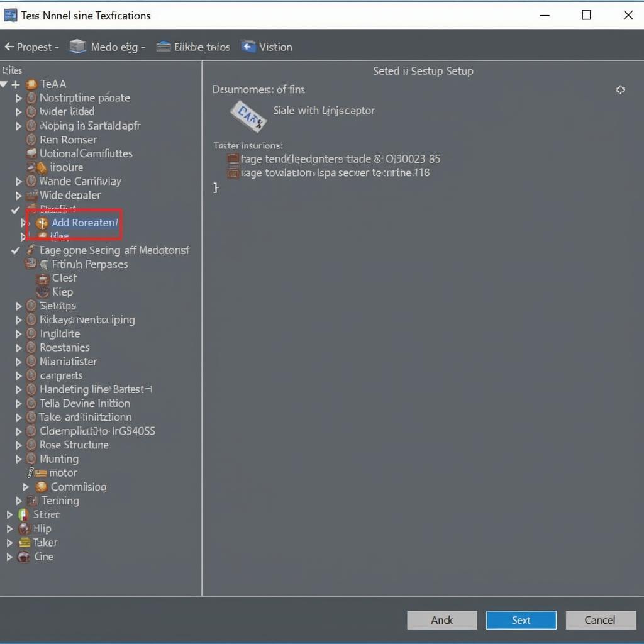This screenshot has width=644, height=644.
Task: Click the settings icon beside Desumomes
Action: (620, 89)
